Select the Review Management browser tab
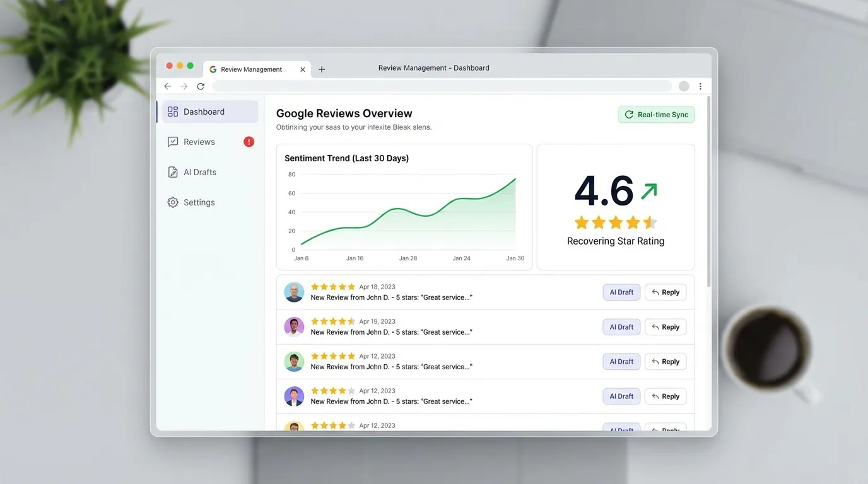The height and width of the screenshot is (484, 868). click(x=251, y=69)
